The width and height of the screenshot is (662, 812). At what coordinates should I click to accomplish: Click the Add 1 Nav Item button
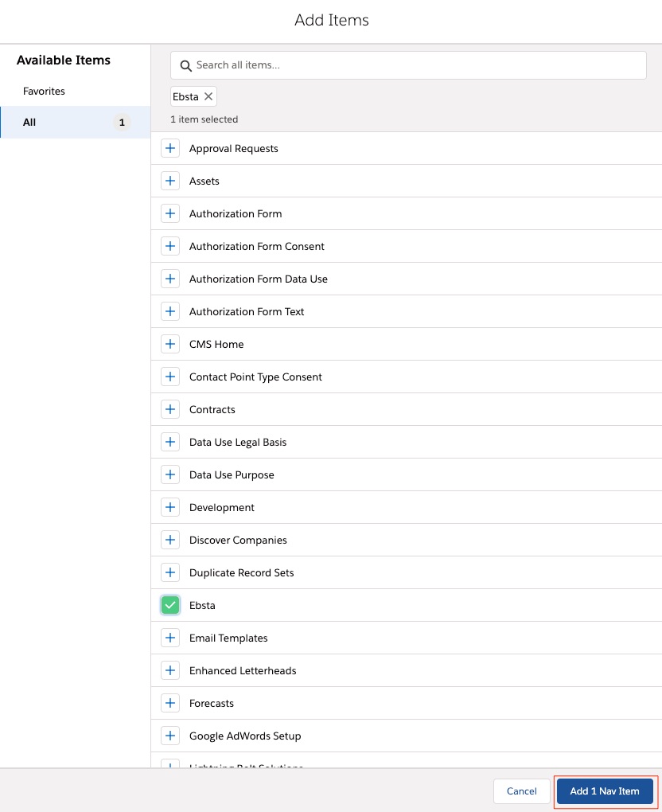(605, 791)
